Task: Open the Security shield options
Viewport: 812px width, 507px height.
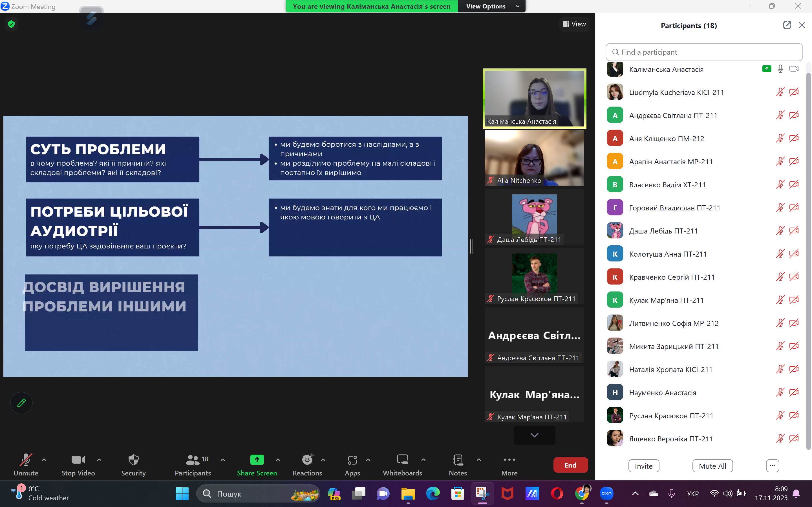Action: 133,464
